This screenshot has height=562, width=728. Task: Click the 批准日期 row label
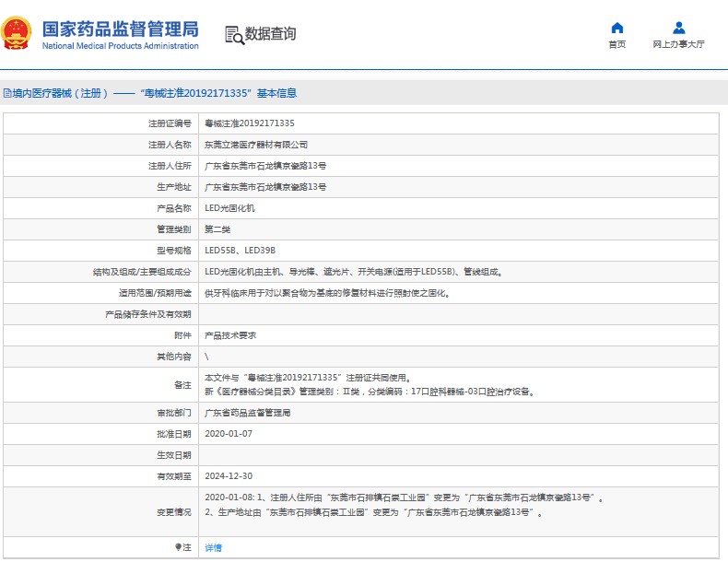click(x=174, y=433)
